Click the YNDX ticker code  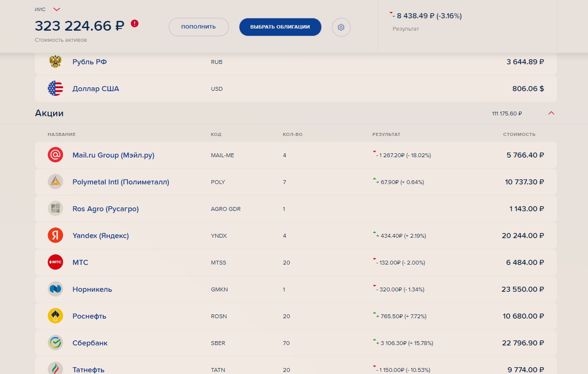pyautogui.click(x=219, y=236)
